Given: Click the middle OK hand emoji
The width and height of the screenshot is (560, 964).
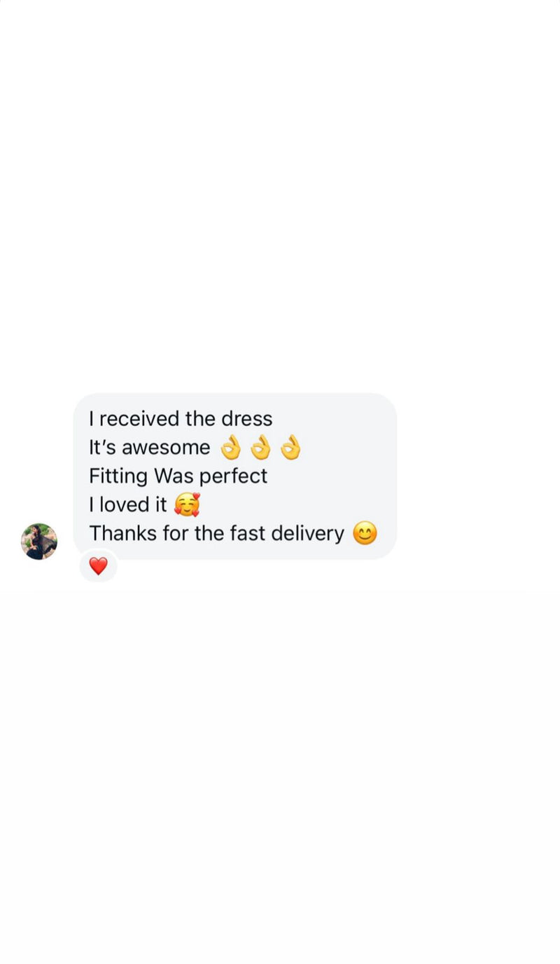Looking at the screenshot, I should click(x=260, y=447).
